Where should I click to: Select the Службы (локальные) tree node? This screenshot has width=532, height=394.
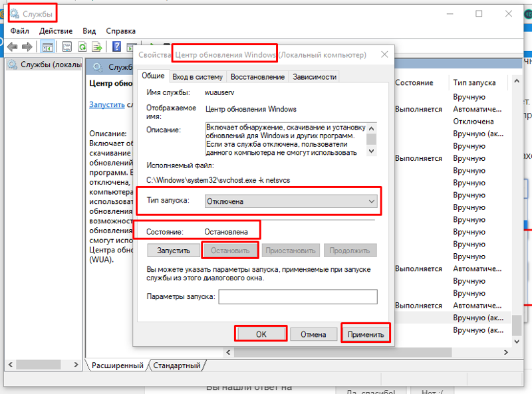click(x=45, y=64)
